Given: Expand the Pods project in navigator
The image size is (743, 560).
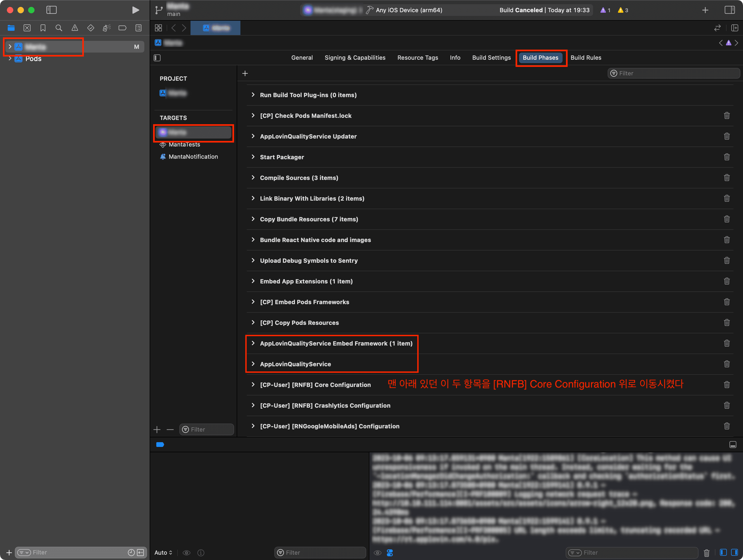Looking at the screenshot, I should tap(10, 58).
